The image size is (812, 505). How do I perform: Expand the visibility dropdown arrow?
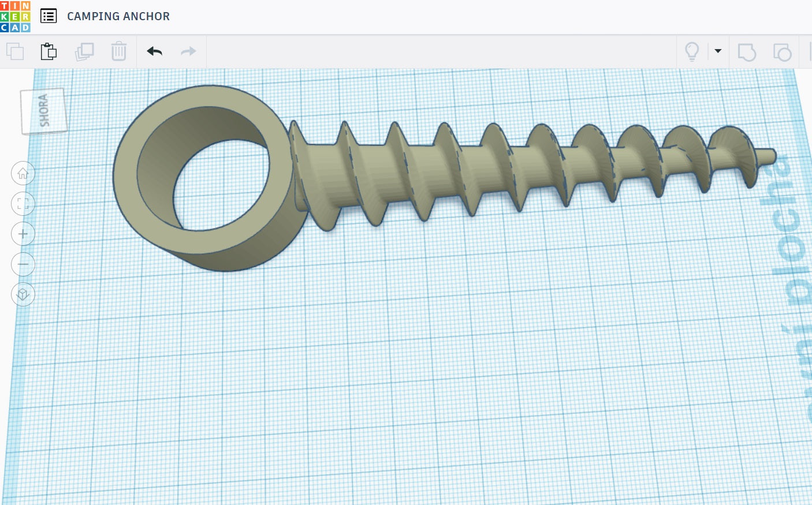(718, 51)
